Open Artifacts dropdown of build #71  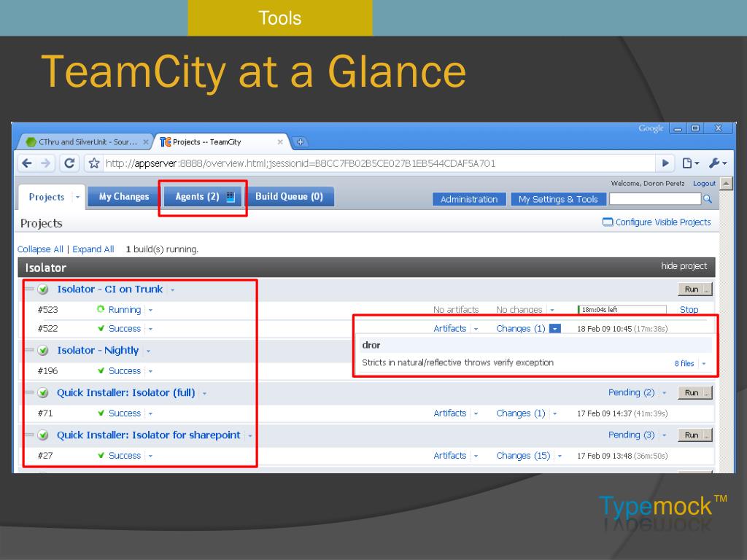point(476,414)
